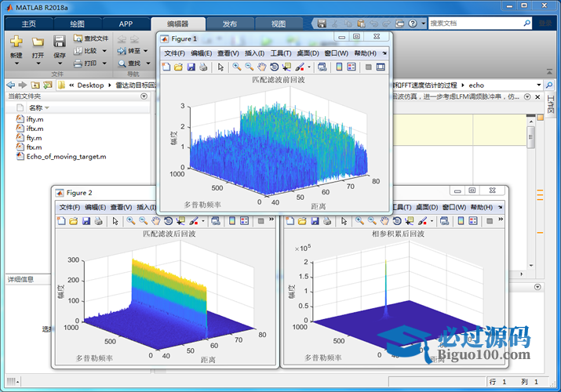Image resolution: width=561 pixels, height=392 pixels.
Task: Show plot tools and dock Figure 1
Action: (381, 67)
